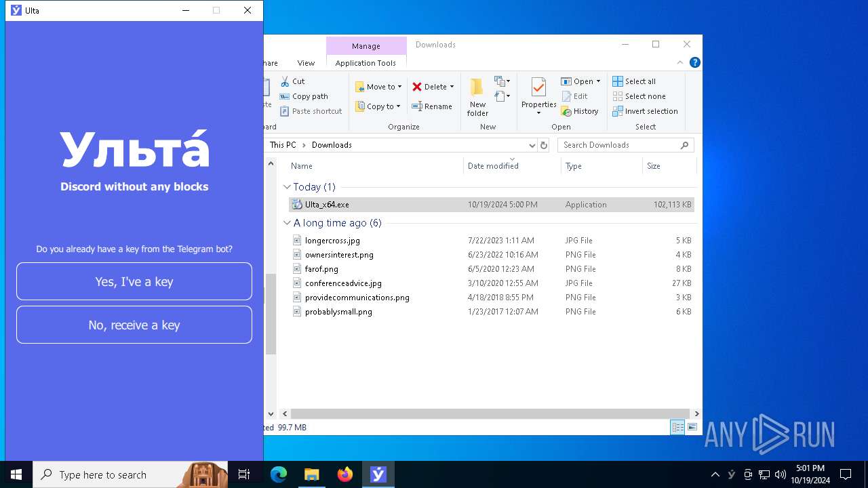
Task: Show hidden system tray icons
Action: click(x=715, y=474)
